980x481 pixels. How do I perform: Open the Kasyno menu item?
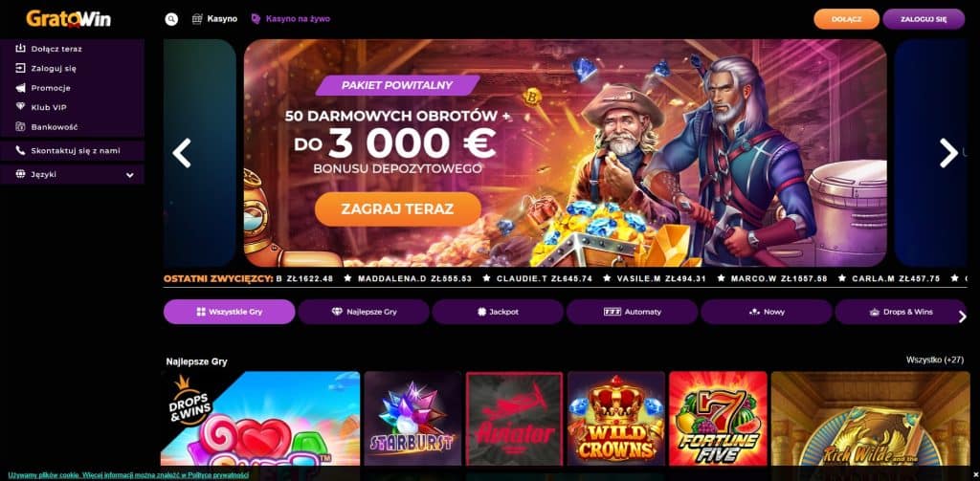tap(214, 19)
